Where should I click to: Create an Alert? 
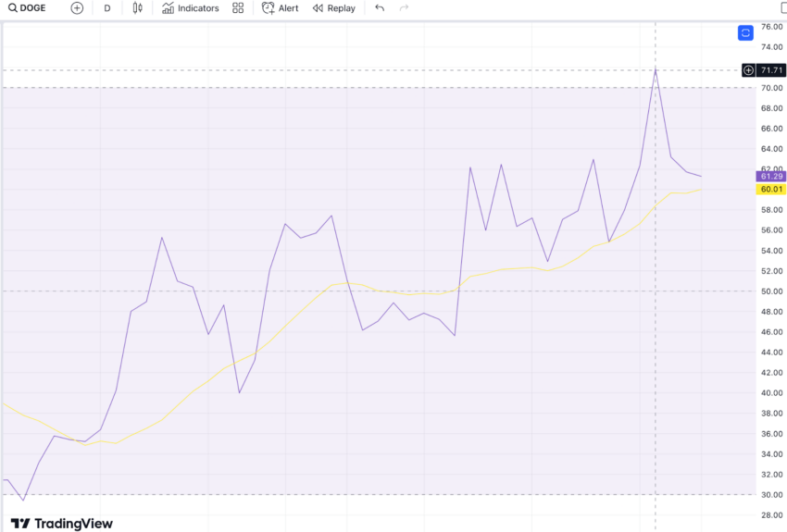tap(280, 8)
